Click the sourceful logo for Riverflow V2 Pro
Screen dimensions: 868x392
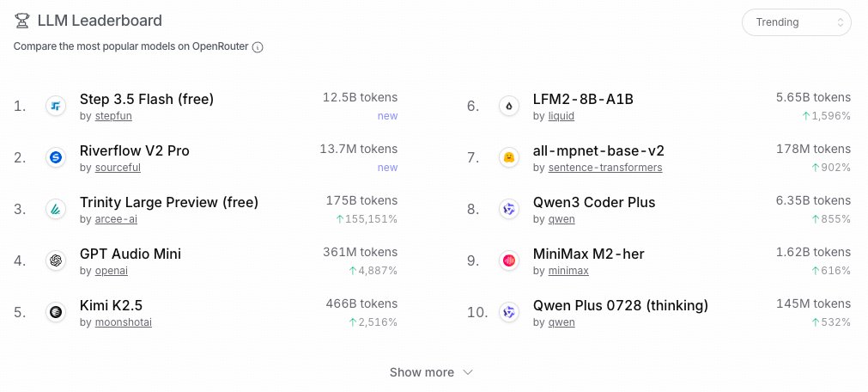click(x=55, y=157)
